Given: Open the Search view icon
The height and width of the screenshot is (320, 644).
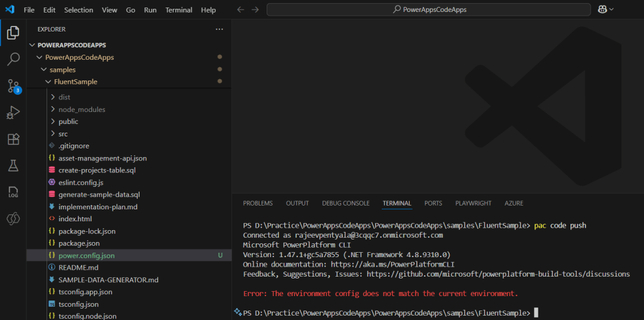Looking at the screenshot, I should pos(13,60).
